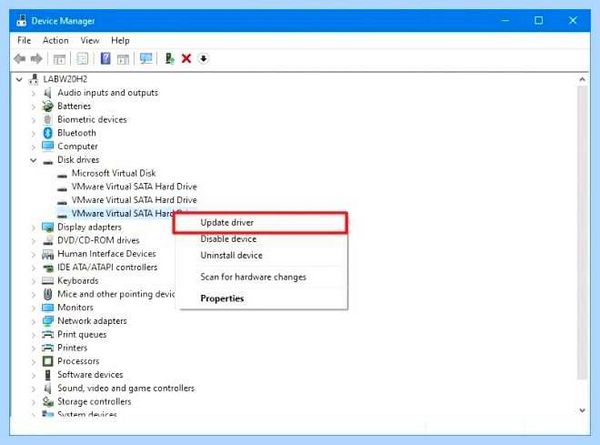The width and height of the screenshot is (600, 445).
Task: Expand the Batteries node
Action: [x=34, y=106]
